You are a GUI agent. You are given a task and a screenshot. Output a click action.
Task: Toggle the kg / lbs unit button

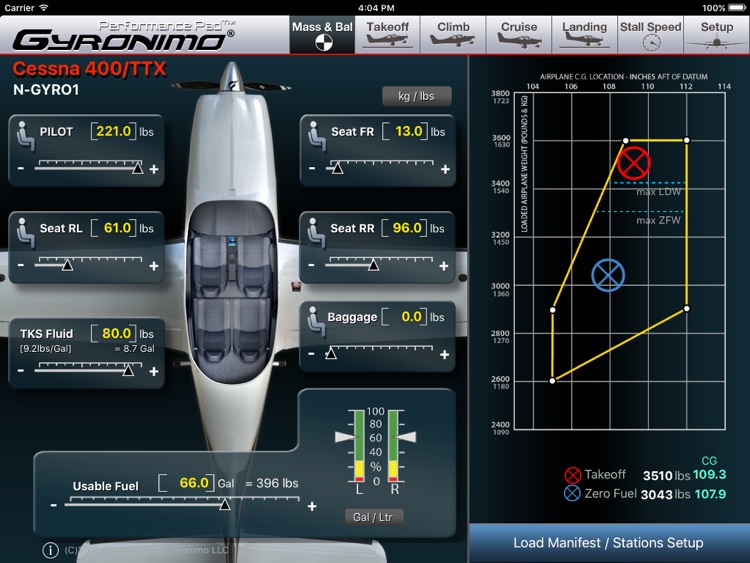click(x=416, y=96)
